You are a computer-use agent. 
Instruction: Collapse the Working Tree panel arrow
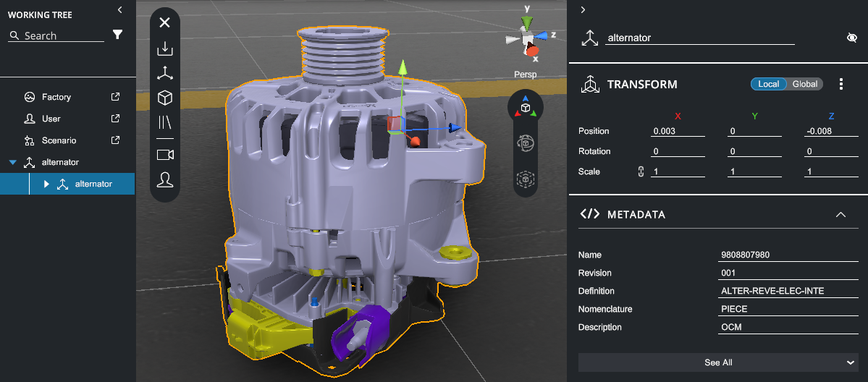(119, 9)
